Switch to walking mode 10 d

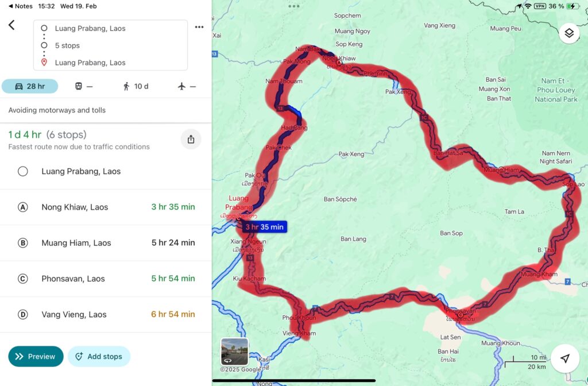pyautogui.click(x=136, y=86)
